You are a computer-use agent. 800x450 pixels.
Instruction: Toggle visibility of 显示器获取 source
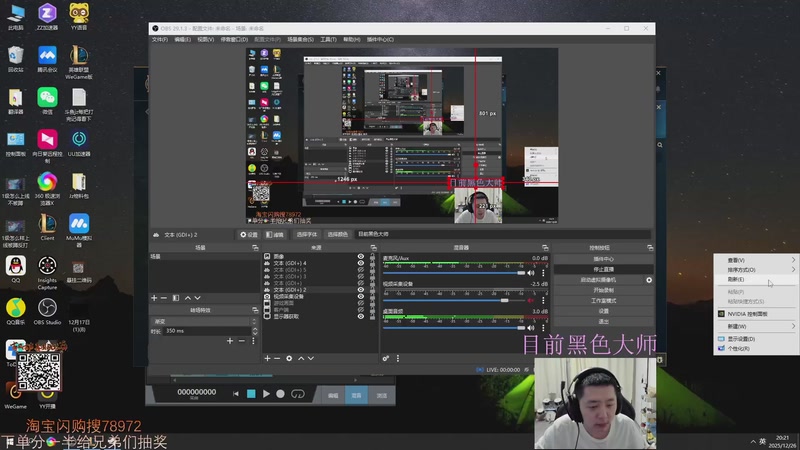(x=361, y=316)
